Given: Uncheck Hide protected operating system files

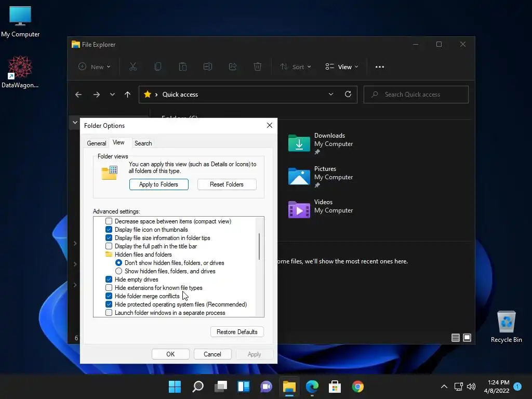Looking at the screenshot, I should (x=109, y=304).
